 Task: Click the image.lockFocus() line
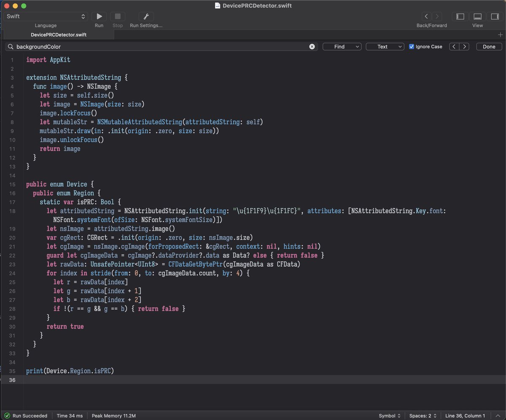pyautogui.click(x=68, y=113)
